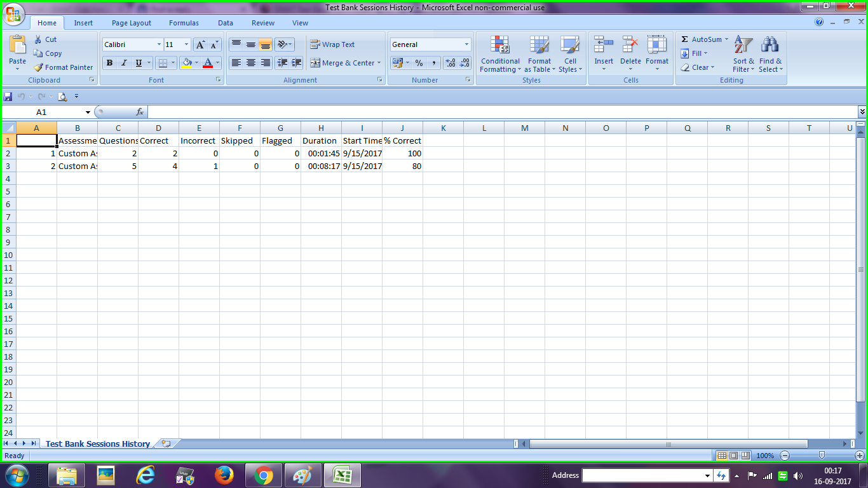The width and height of the screenshot is (868, 488).
Task: Insert a new worksheet tab
Action: pos(166,444)
